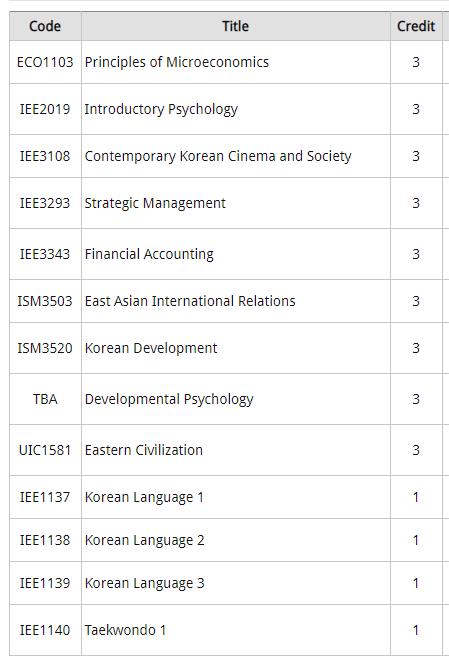Click the Title column header
The width and height of the screenshot is (449, 666).
click(236, 26)
